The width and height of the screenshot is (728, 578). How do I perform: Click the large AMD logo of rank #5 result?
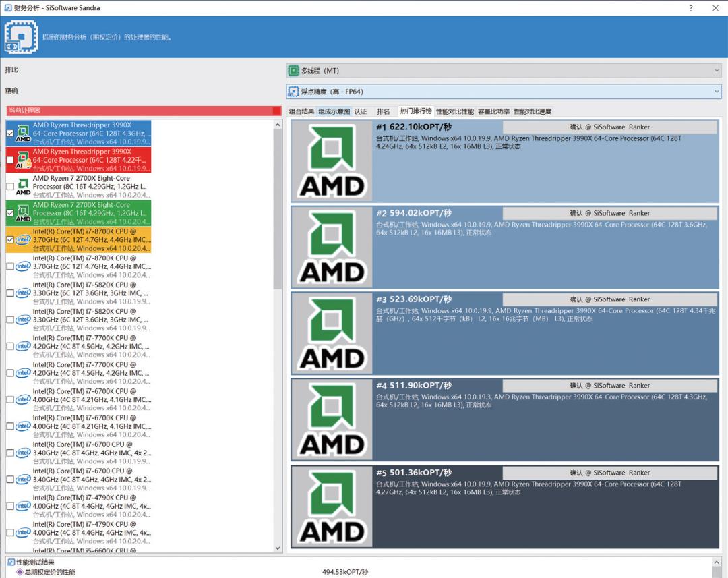[x=332, y=507]
